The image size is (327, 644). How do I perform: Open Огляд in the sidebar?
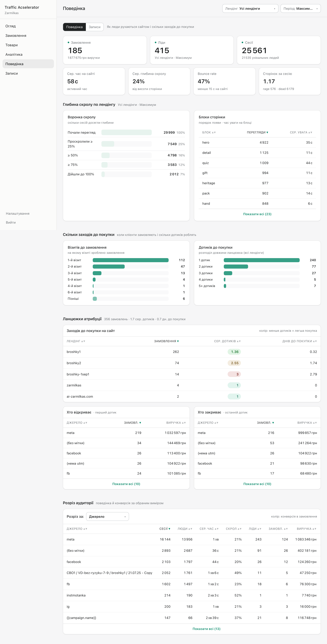[28, 26]
